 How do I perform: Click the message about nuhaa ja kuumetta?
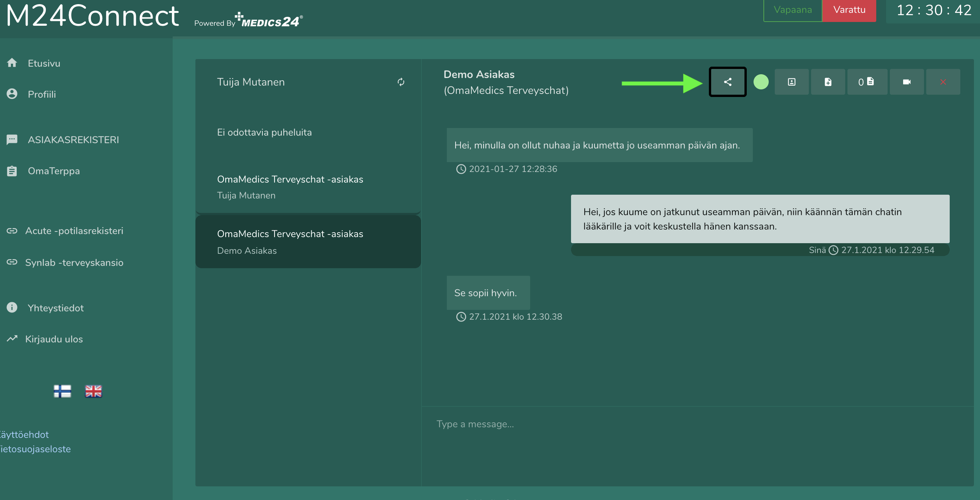[599, 145]
